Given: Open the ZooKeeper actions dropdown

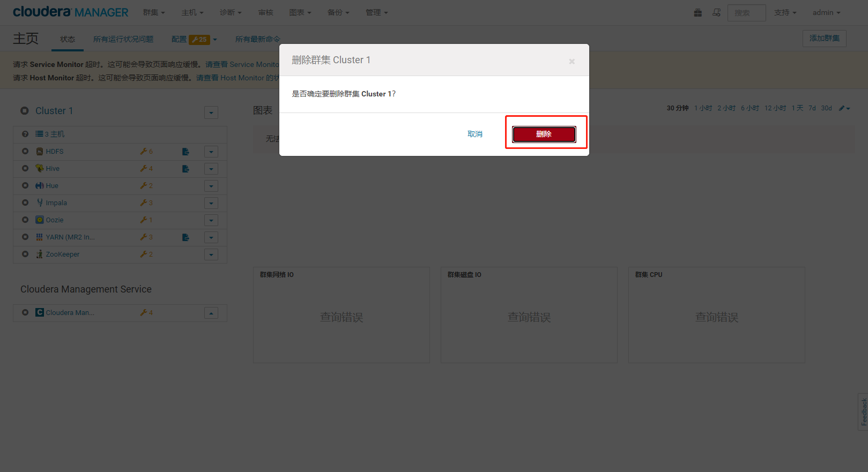Looking at the screenshot, I should pyautogui.click(x=211, y=254).
